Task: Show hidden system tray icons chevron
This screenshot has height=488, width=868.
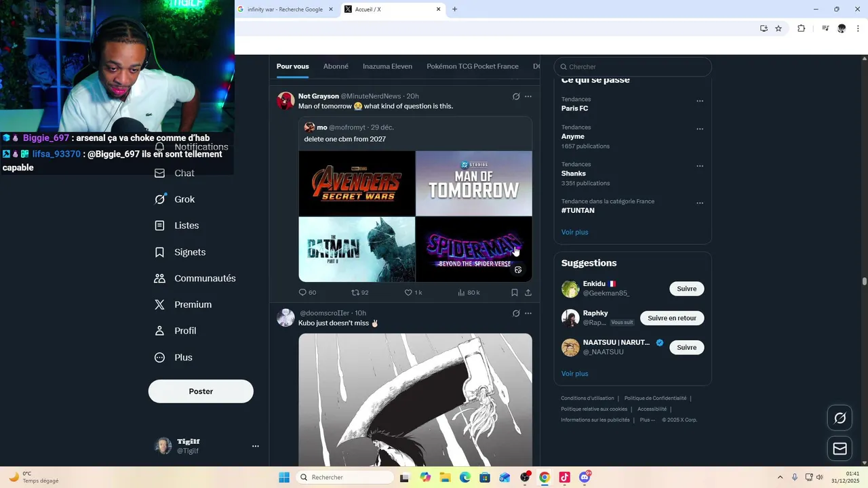Action: (780, 477)
